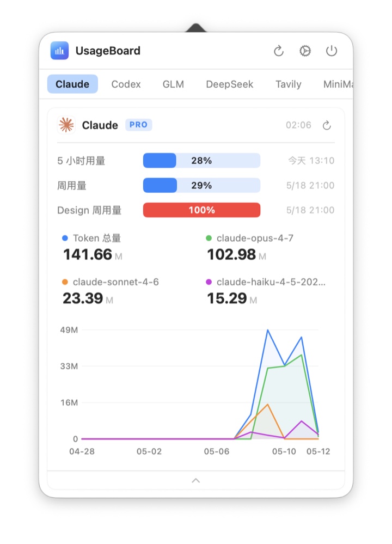This screenshot has height=544, width=392.
Task: Open the Tavily tab
Action: pos(288,84)
